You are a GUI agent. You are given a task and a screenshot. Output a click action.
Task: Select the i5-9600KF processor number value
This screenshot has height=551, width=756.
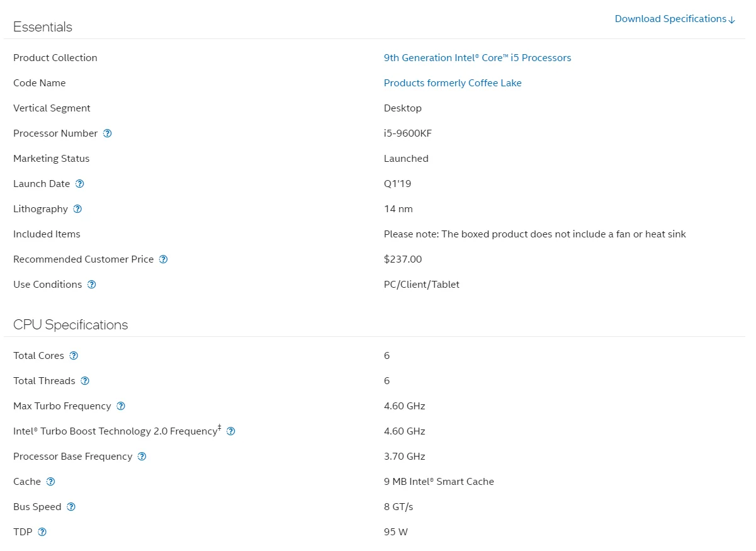coord(408,133)
